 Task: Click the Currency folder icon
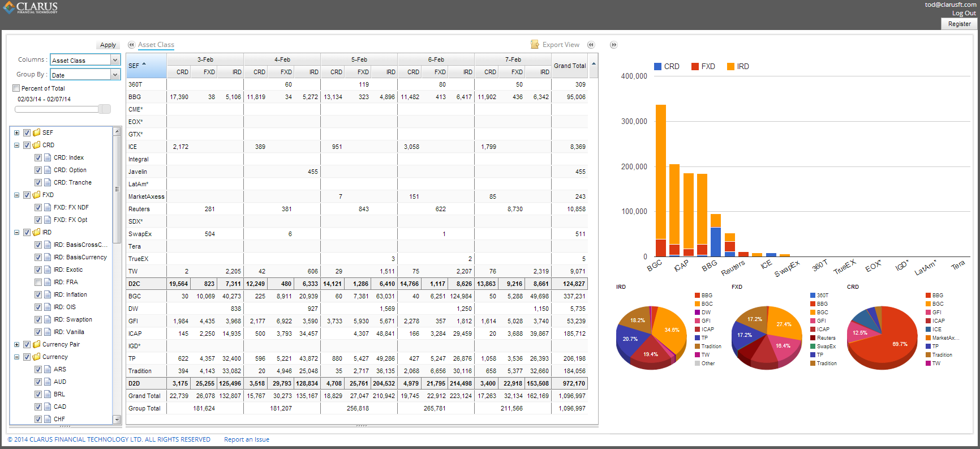[37, 357]
